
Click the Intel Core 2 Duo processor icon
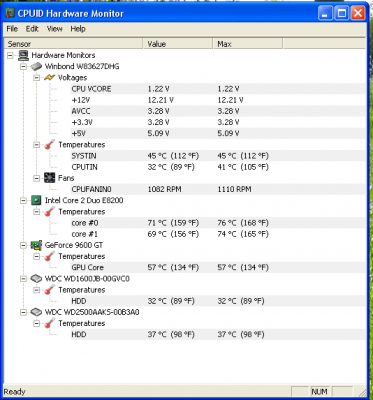coord(36,200)
